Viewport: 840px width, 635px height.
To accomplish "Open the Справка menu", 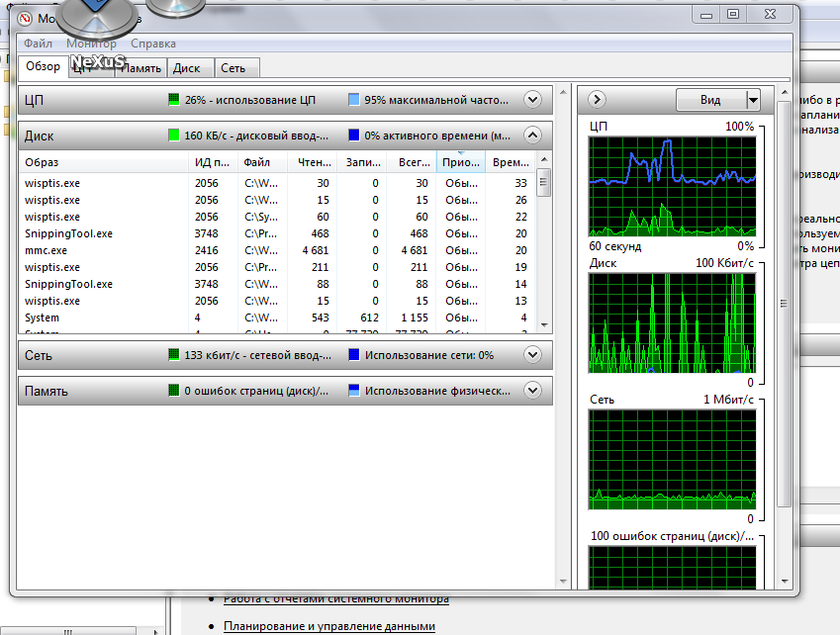I will click(153, 44).
